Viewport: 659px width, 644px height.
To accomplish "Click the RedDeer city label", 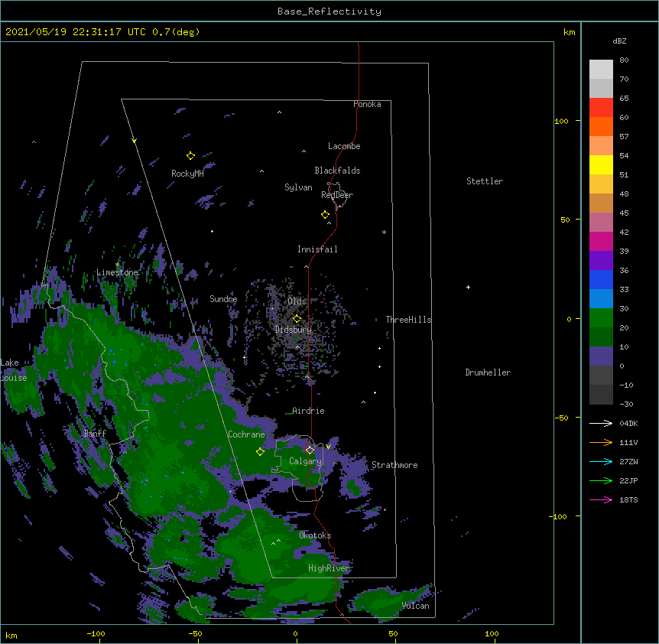I will 337,195.
